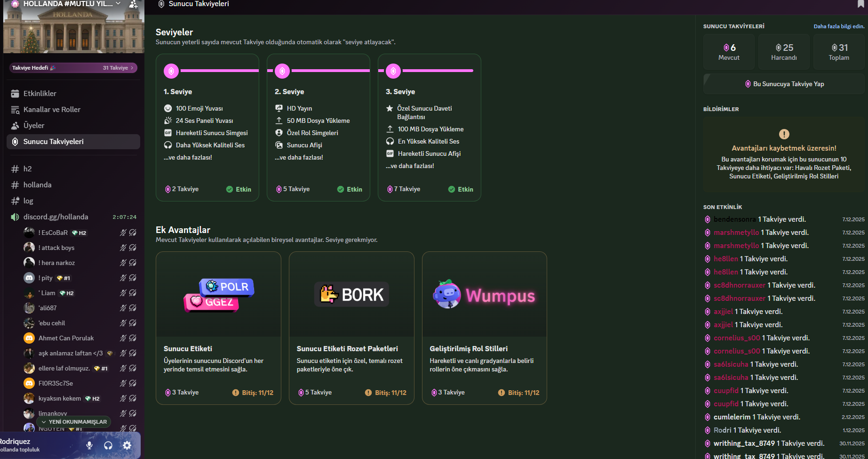Open the Etkinlikler calendar item
Screen dimensions: 868x459
click(73, 94)
